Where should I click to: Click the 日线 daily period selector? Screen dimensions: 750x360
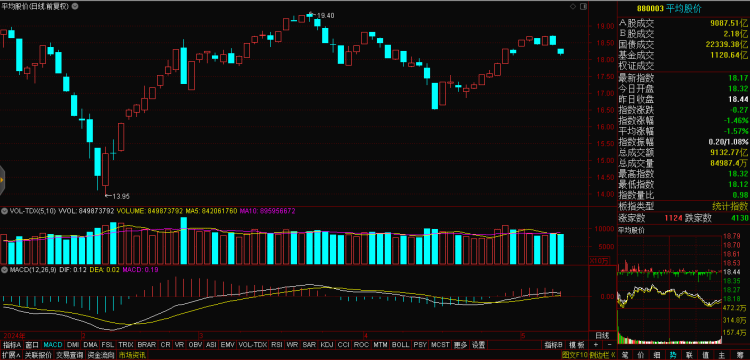point(602,335)
